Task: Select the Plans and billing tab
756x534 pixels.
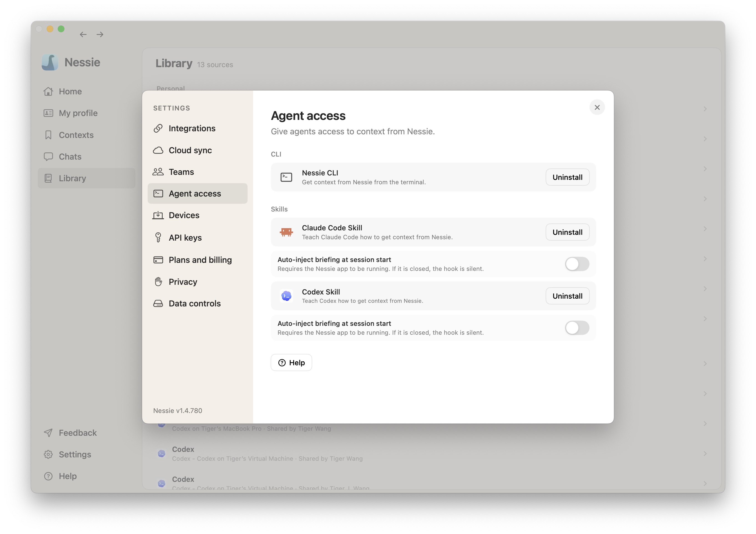Action: tap(198, 260)
